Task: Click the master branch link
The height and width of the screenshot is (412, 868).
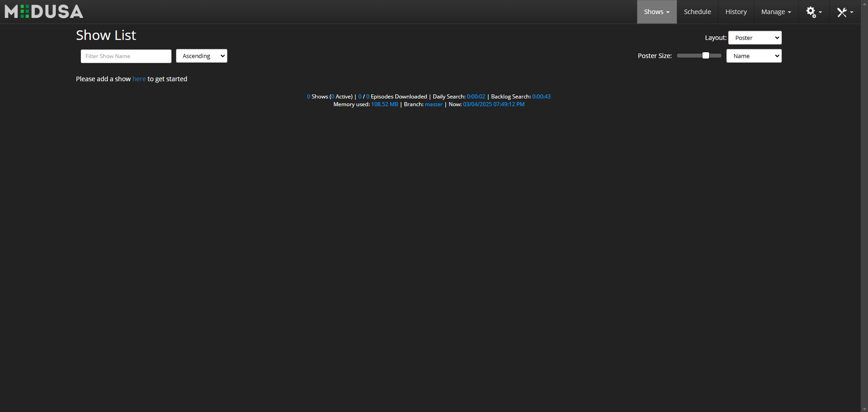Action: 433,104
